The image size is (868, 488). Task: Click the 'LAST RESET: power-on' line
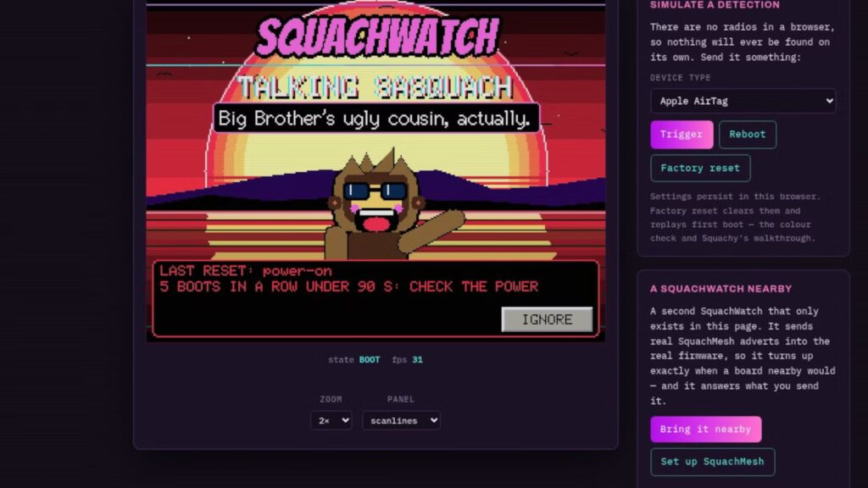(246, 271)
